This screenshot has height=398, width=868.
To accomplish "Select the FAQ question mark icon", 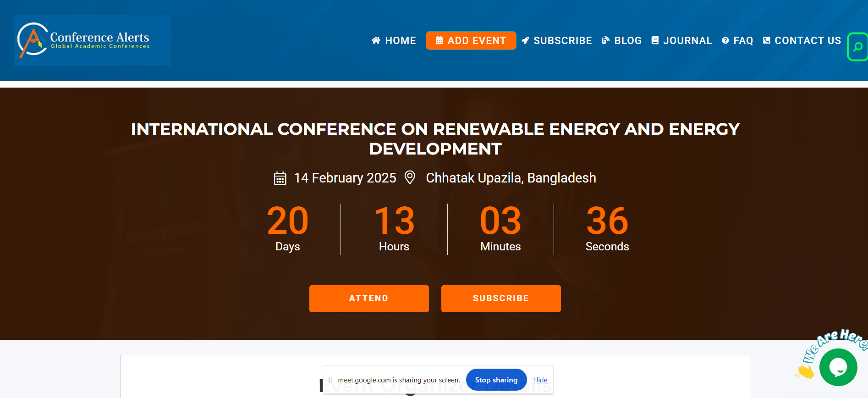I will [x=725, y=40].
